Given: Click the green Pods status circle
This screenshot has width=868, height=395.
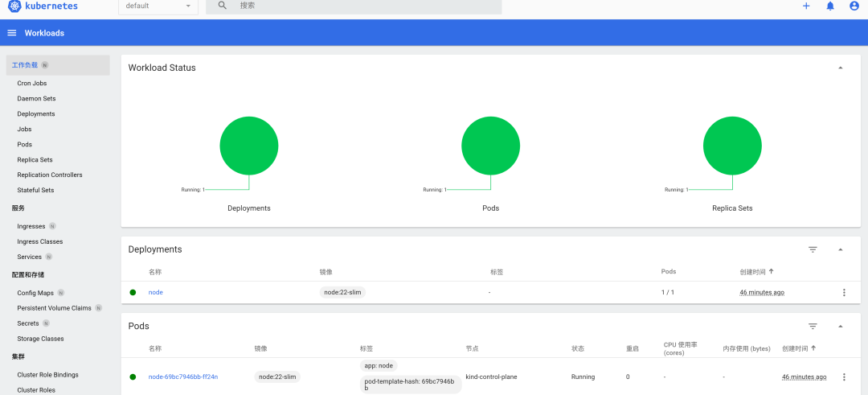Looking at the screenshot, I should pyautogui.click(x=490, y=146).
